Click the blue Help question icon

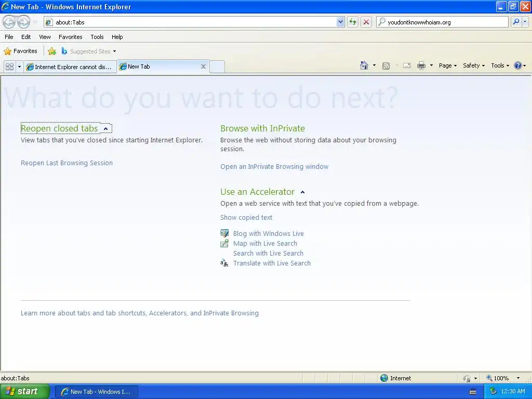[x=518, y=65]
